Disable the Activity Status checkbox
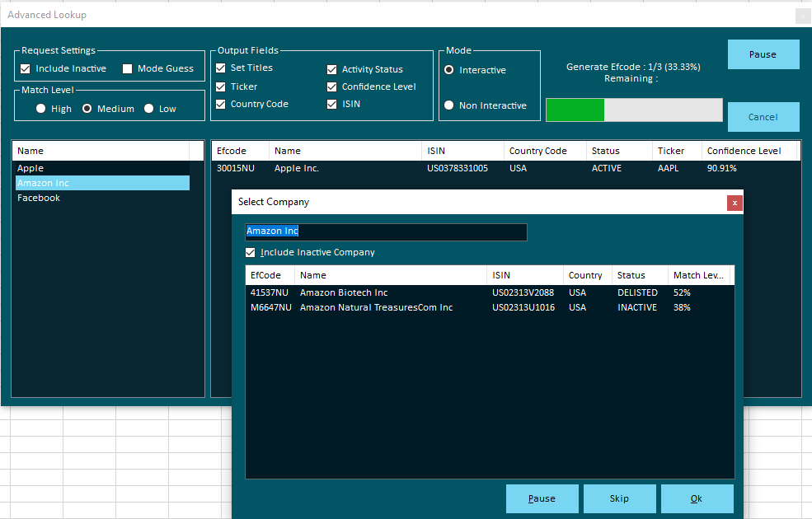 pos(332,70)
